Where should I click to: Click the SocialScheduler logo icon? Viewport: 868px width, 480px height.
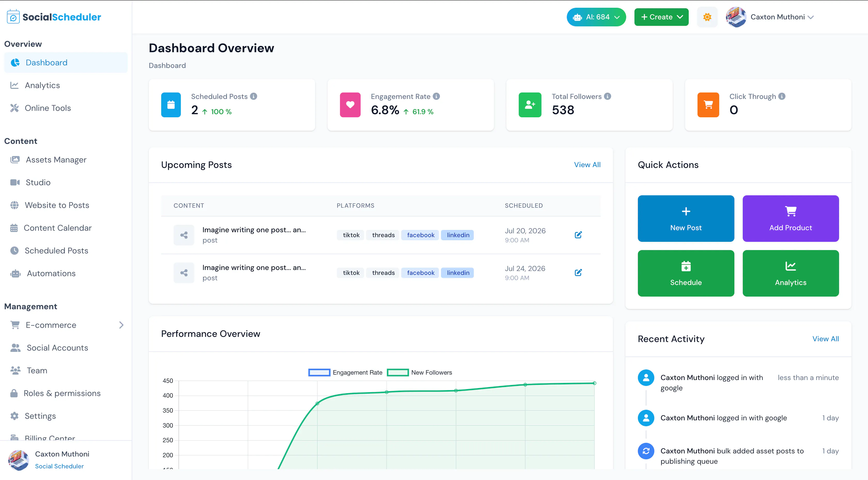[13, 17]
